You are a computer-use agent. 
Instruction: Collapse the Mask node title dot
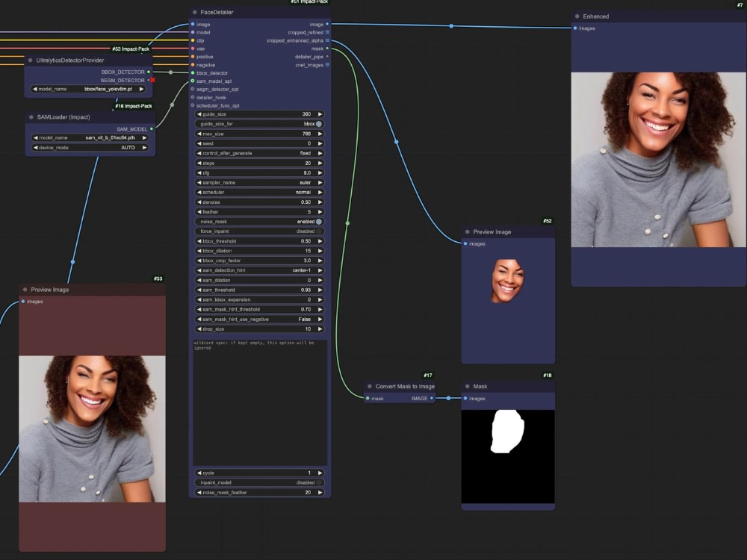point(468,386)
